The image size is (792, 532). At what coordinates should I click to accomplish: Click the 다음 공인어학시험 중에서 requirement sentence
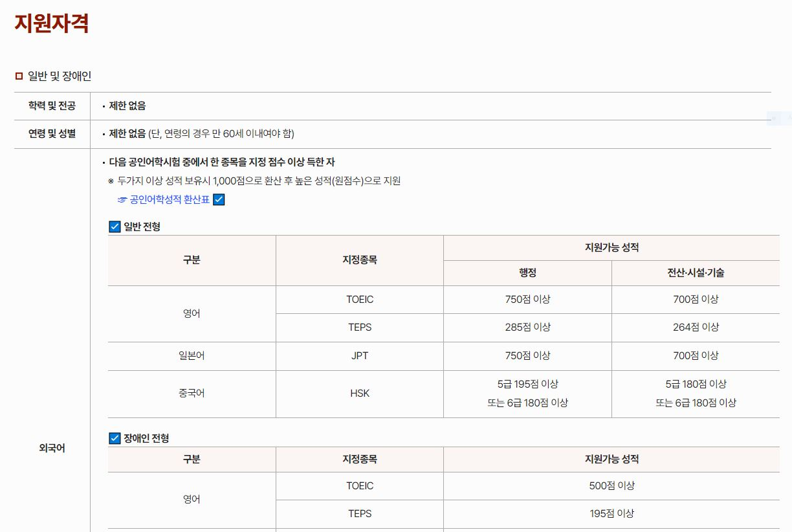point(222,162)
